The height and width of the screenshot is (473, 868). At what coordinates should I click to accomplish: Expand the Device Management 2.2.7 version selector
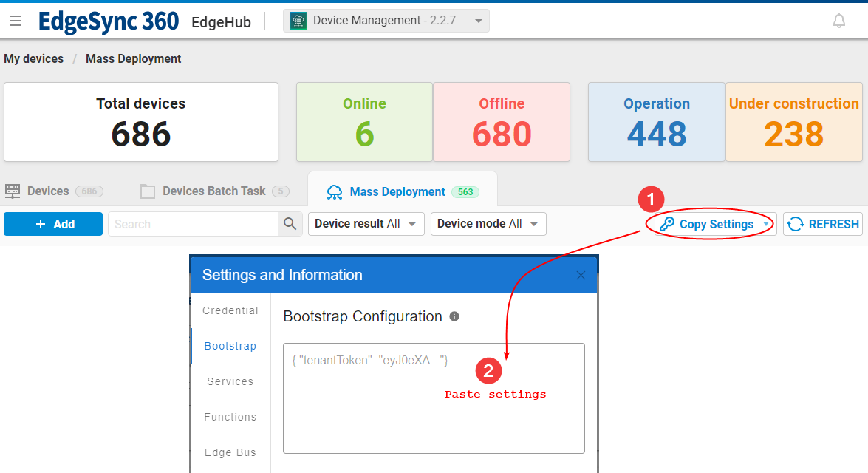pyautogui.click(x=479, y=20)
